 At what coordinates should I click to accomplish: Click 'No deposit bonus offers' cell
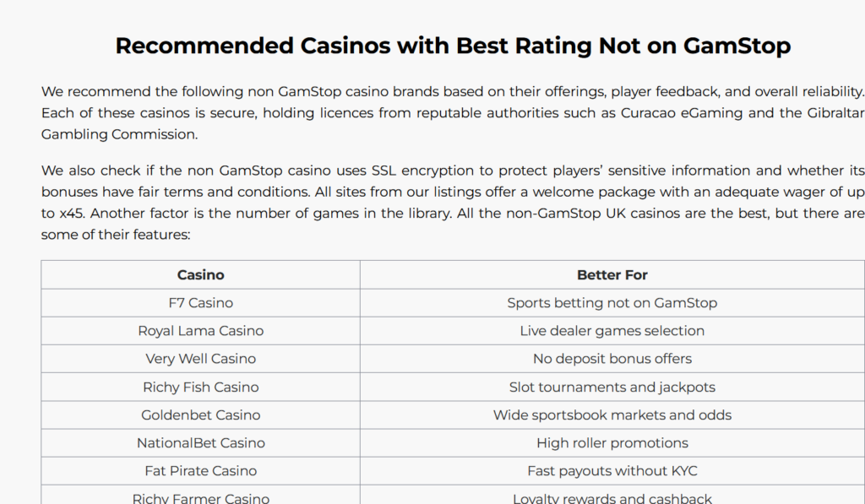click(x=612, y=359)
